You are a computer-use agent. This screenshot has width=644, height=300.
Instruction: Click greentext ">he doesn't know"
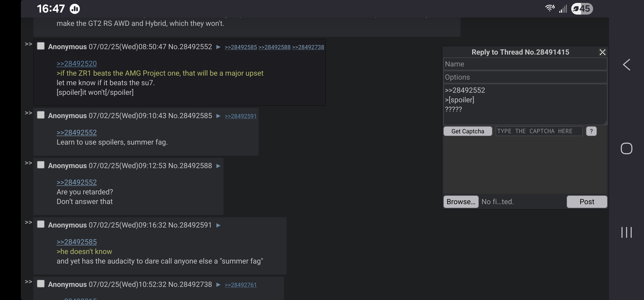84,251
